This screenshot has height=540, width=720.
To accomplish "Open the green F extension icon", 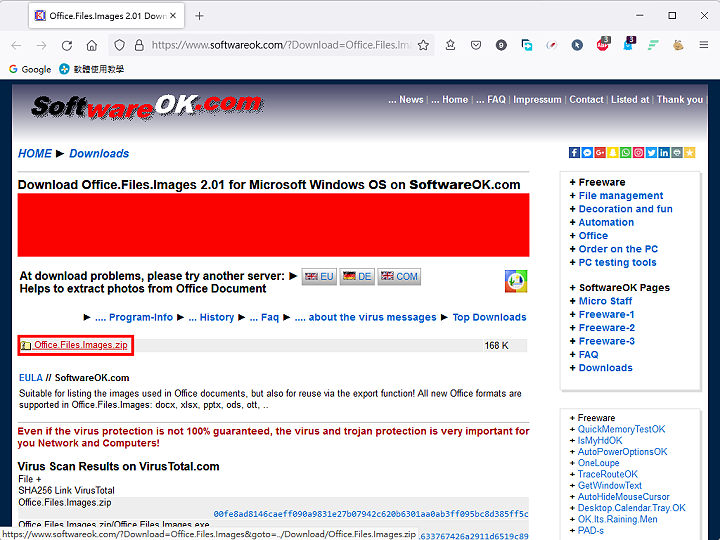I will pyautogui.click(x=653, y=45).
